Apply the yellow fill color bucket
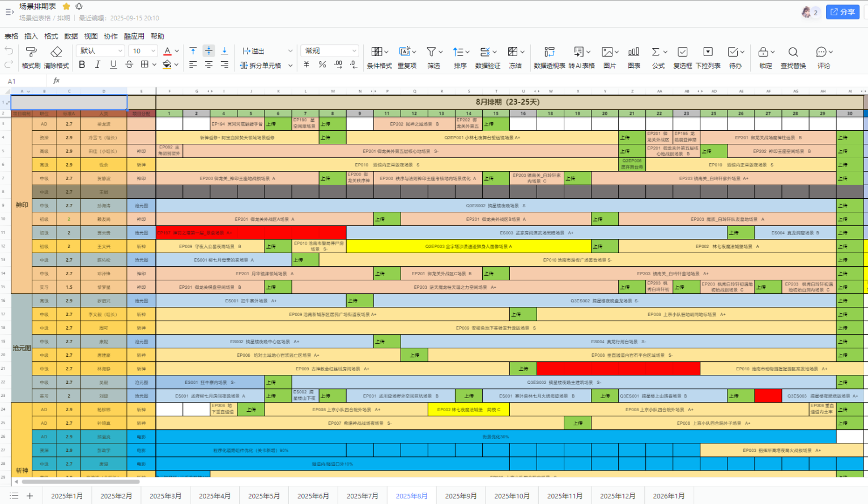The height and width of the screenshot is (504, 868). pos(167,65)
